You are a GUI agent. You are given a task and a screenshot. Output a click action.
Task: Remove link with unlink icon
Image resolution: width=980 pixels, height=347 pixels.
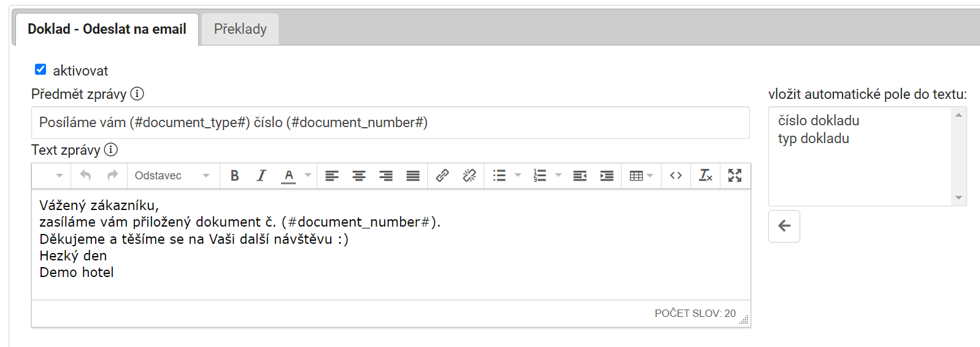click(469, 176)
